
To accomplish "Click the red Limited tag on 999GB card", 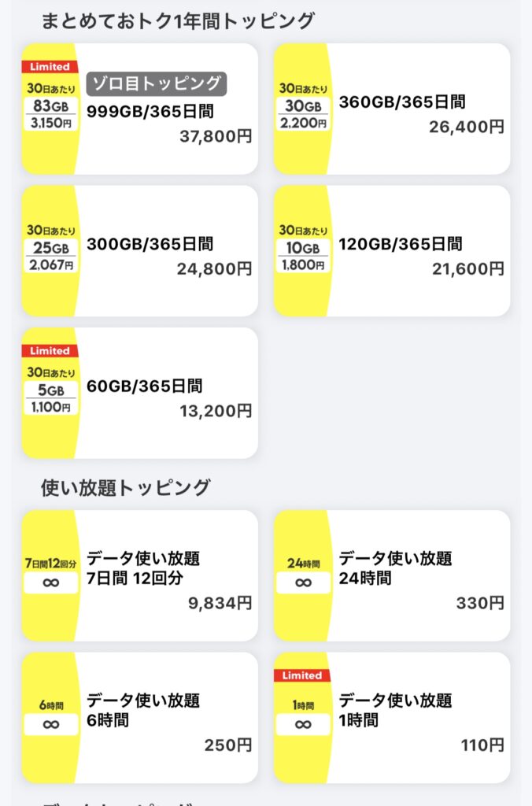I will tap(50, 67).
